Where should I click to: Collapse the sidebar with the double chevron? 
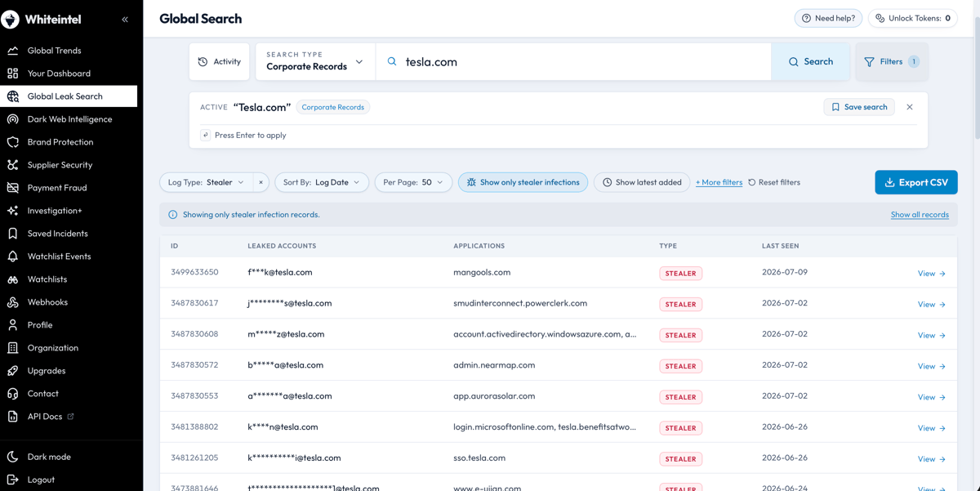(x=125, y=19)
